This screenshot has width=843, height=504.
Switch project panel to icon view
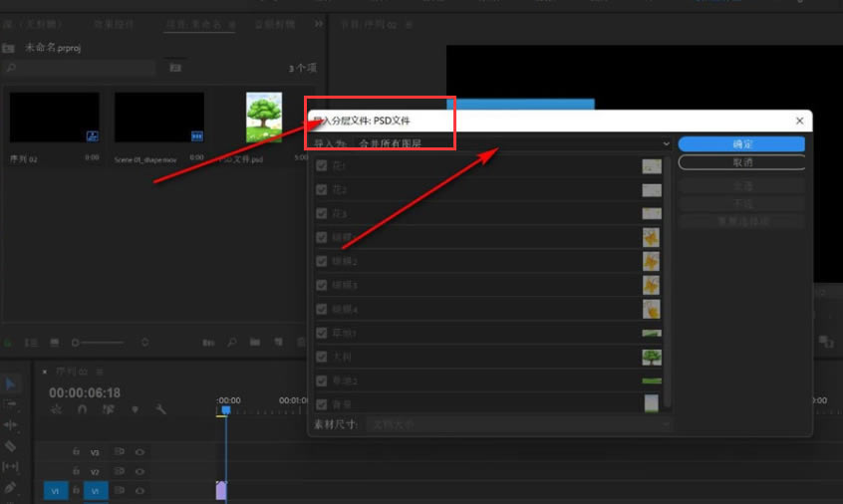[x=54, y=343]
